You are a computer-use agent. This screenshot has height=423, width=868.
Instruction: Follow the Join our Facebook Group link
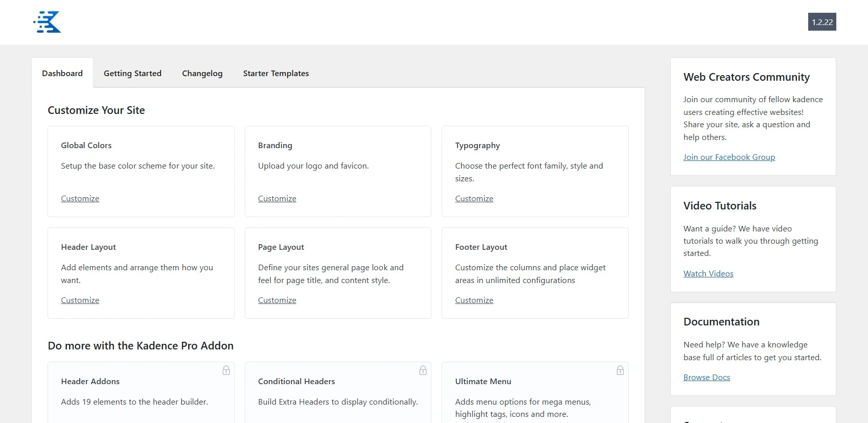(729, 157)
